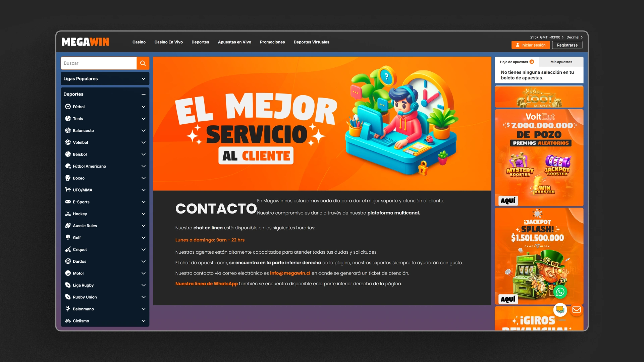
Task: Open the Loot Jackpots promo banner
Action: pyautogui.click(x=539, y=97)
